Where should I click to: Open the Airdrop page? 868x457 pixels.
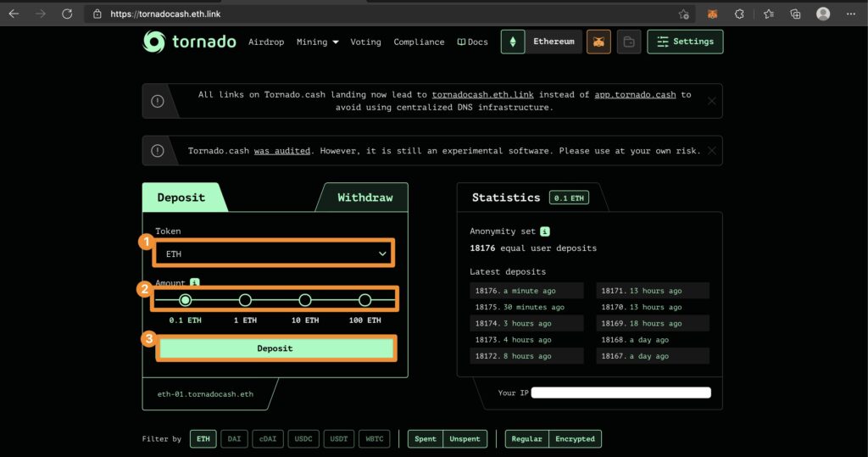(266, 42)
